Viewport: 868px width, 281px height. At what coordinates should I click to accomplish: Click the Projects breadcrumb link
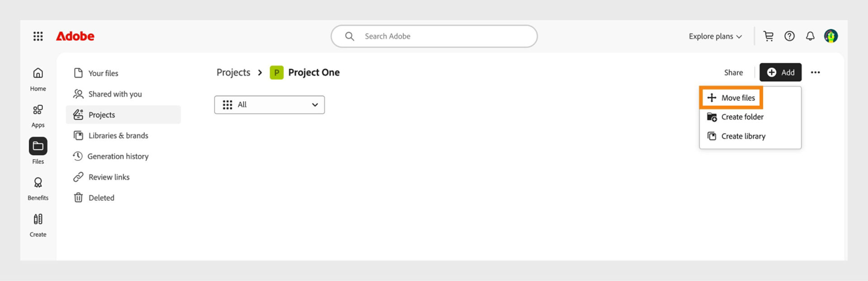233,72
